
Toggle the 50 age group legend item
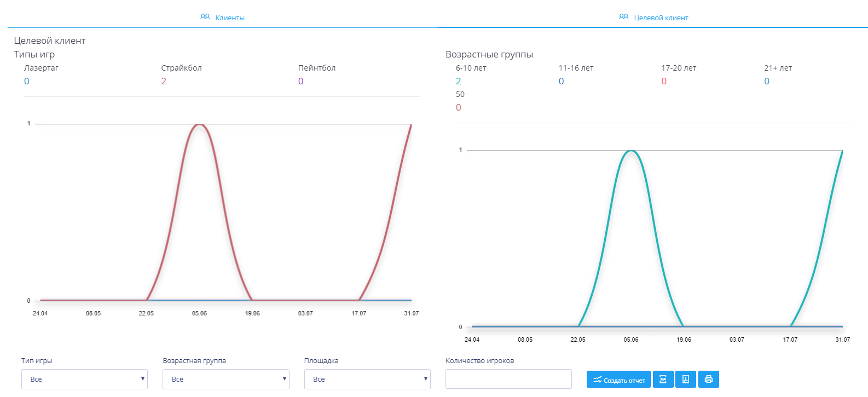pos(460,94)
